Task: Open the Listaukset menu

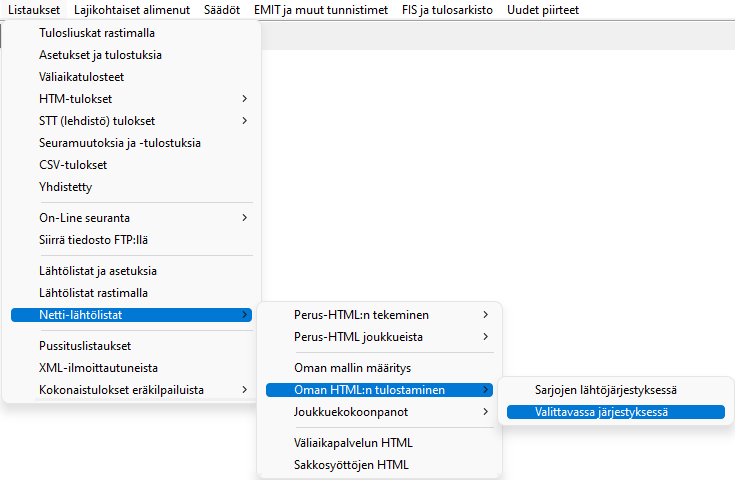Action: point(33,10)
